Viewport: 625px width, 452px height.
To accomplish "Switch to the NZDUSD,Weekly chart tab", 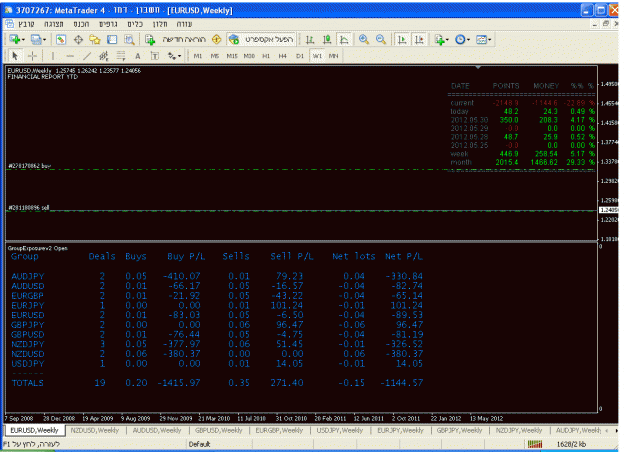I will pos(95,430).
